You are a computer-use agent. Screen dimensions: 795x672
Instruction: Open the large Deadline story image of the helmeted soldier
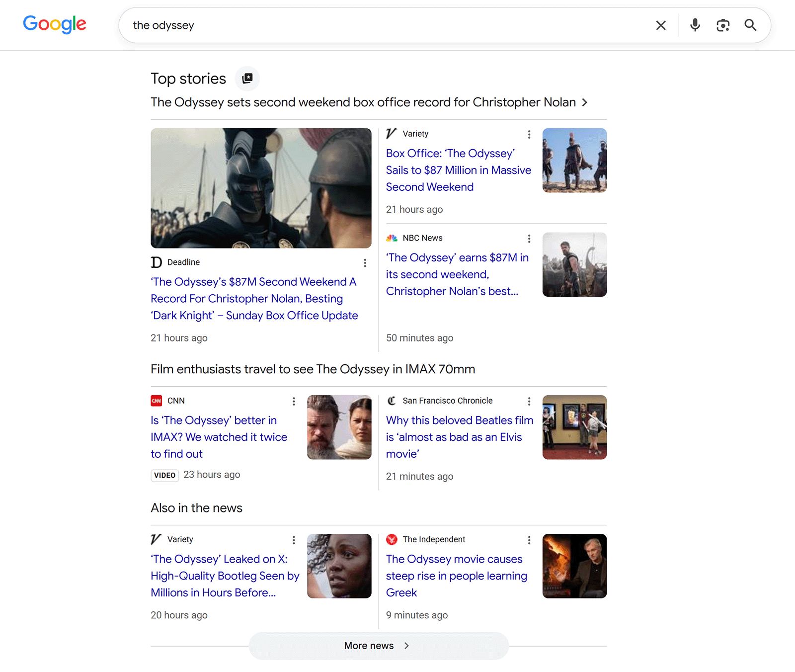pyautogui.click(x=261, y=188)
